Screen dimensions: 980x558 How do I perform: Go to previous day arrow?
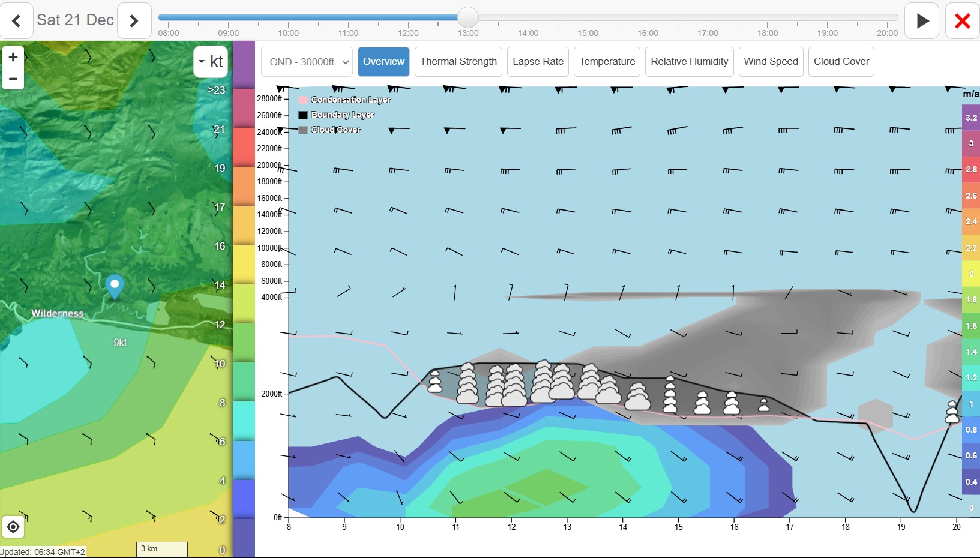[16, 21]
